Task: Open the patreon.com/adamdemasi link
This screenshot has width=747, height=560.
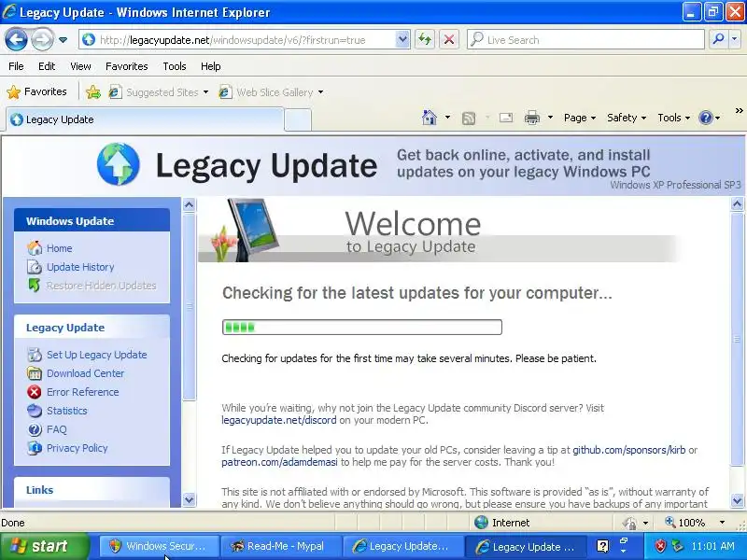Action: pyautogui.click(x=279, y=462)
